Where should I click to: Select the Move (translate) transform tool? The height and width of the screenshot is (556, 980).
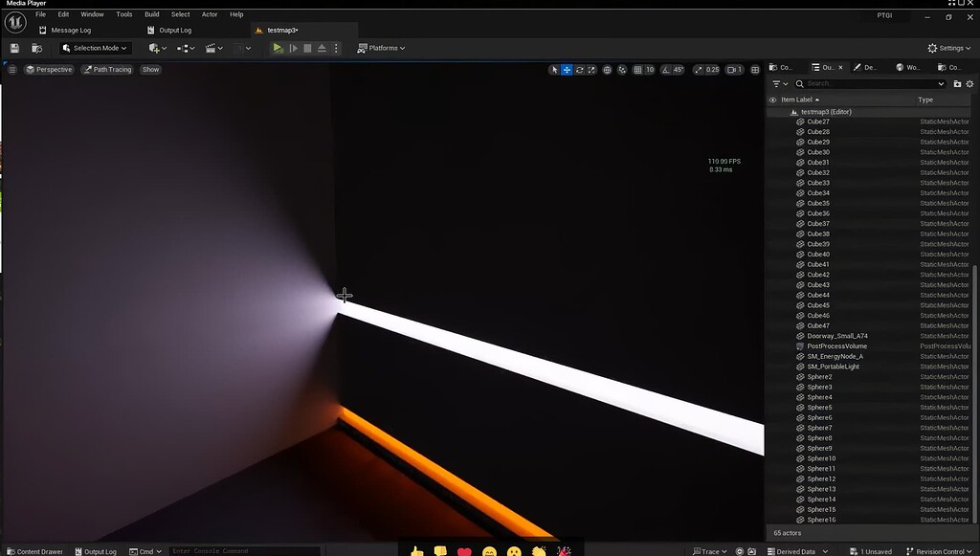point(568,69)
